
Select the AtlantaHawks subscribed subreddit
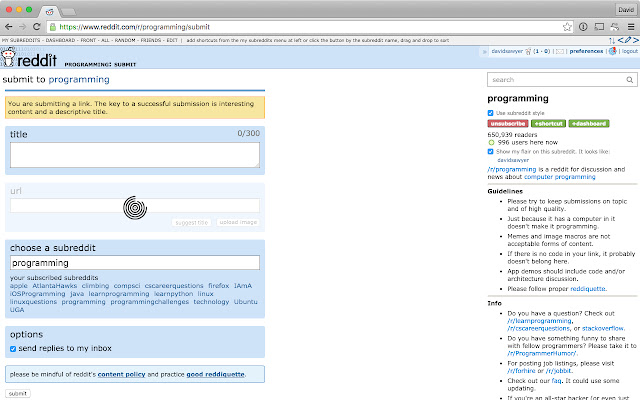point(55,286)
